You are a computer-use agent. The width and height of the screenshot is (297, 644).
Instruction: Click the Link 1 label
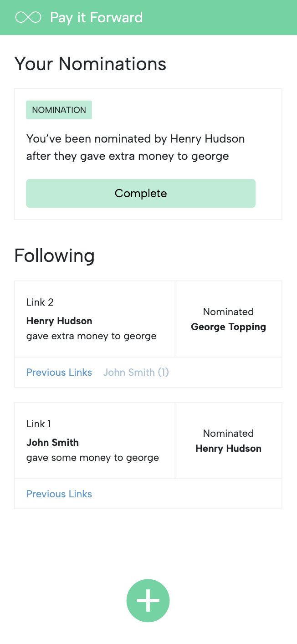pyautogui.click(x=39, y=424)
